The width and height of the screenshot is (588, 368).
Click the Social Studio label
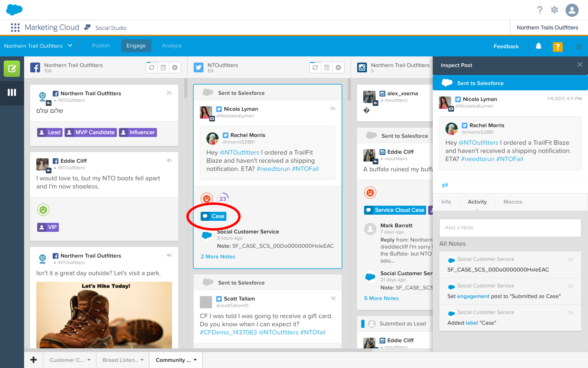pyautogui.click(x=111, y=28)
